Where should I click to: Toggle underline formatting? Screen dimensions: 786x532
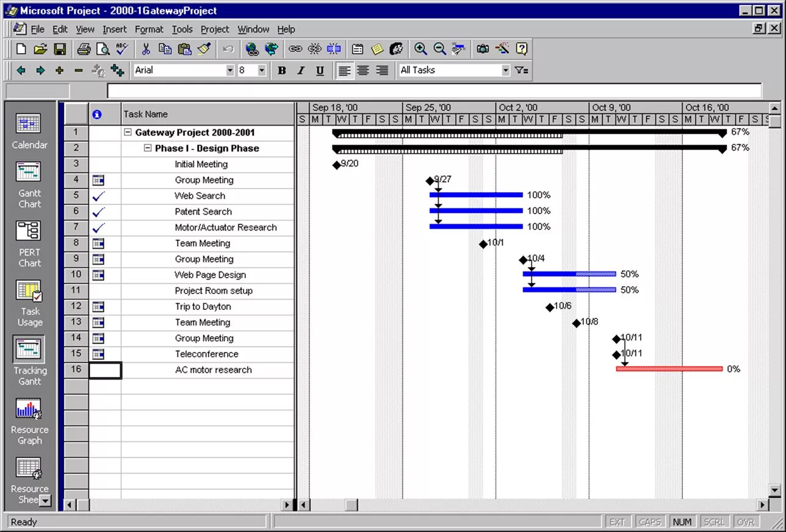coord(320,71)
